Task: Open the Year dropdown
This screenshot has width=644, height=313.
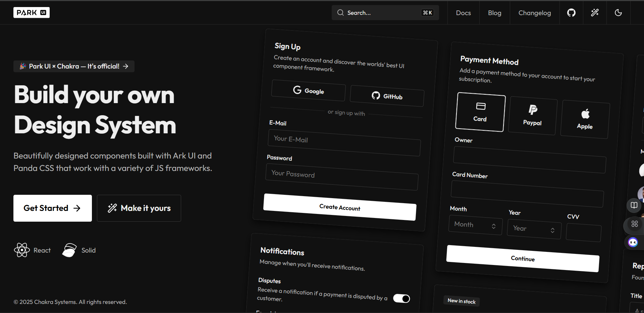Action: tap(534, 229)
